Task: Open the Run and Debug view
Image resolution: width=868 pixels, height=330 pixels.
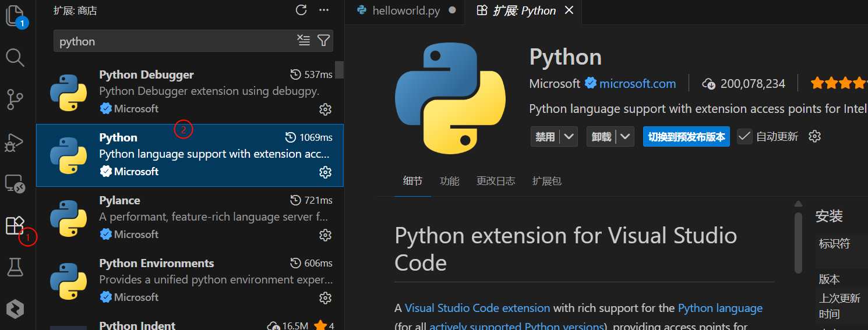Action: [15, 142]
